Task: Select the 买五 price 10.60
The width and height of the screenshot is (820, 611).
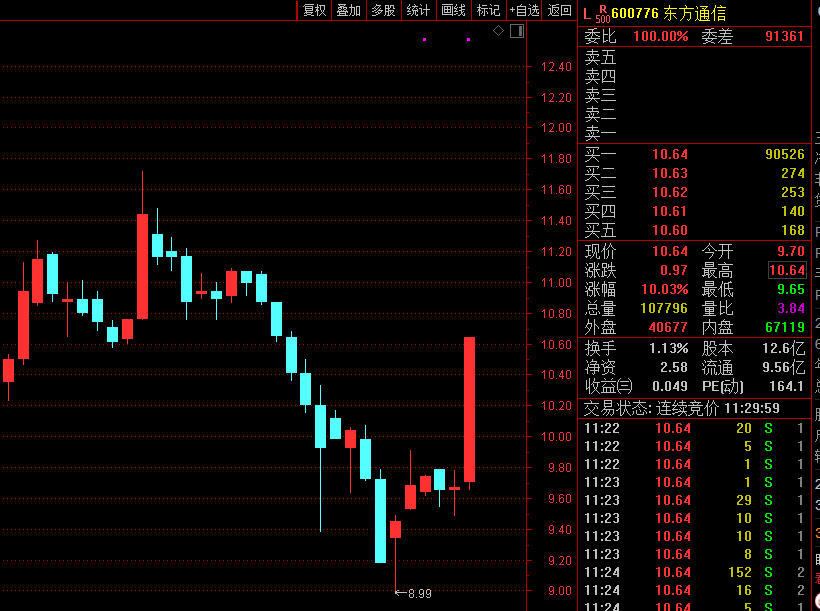Action: point(670,230)
